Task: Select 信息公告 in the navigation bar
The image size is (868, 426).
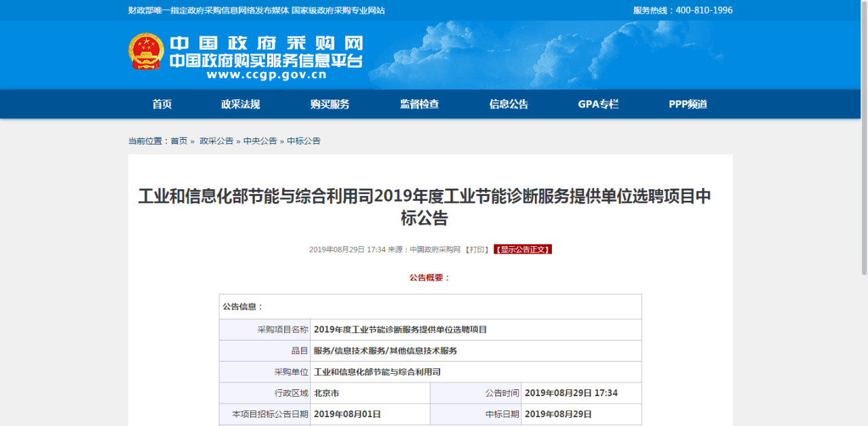Action: (509, 104)
